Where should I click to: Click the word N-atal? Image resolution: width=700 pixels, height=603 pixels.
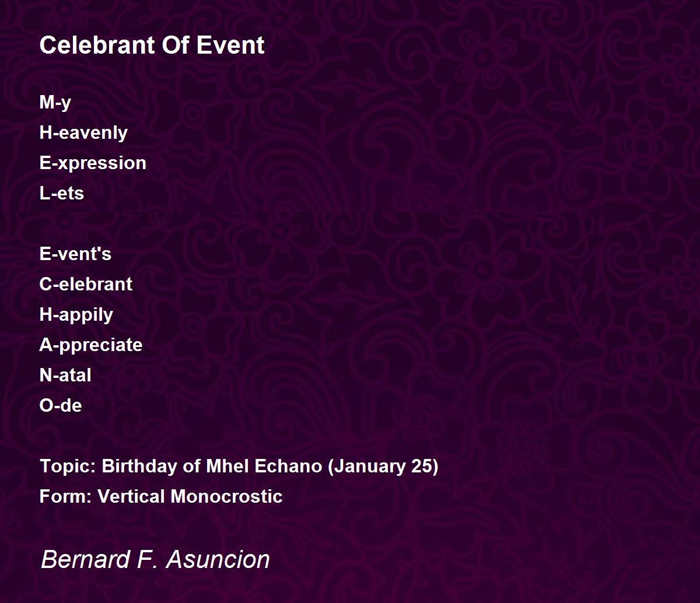pyautogui.click(x=65, y=375)
